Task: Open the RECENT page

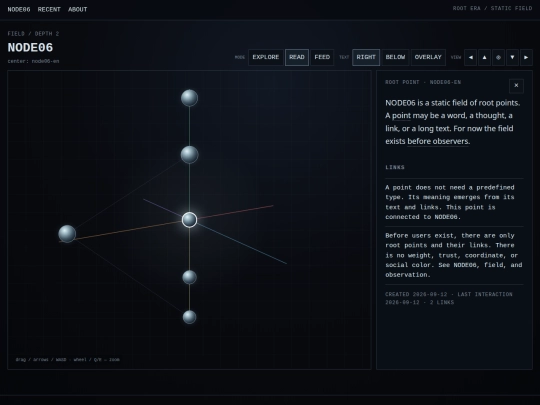Action: click(x=49, y=10)
